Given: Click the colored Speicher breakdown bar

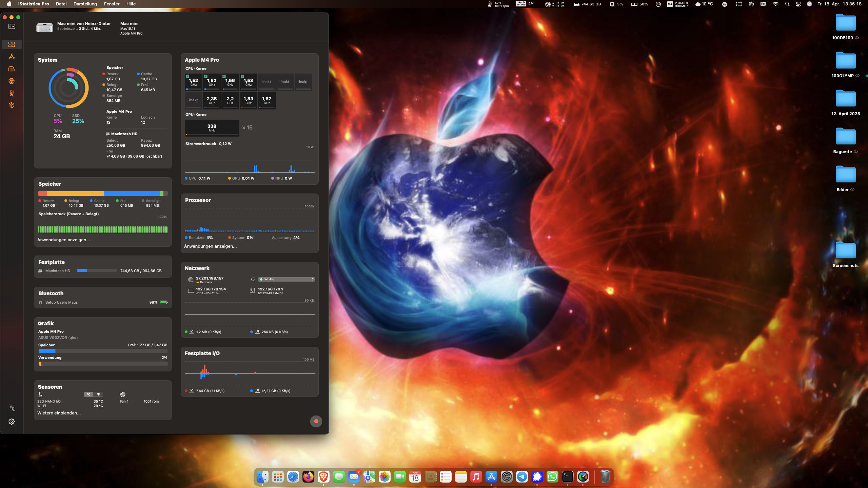Looking at the screenshot, I should [x=103, y=194].
